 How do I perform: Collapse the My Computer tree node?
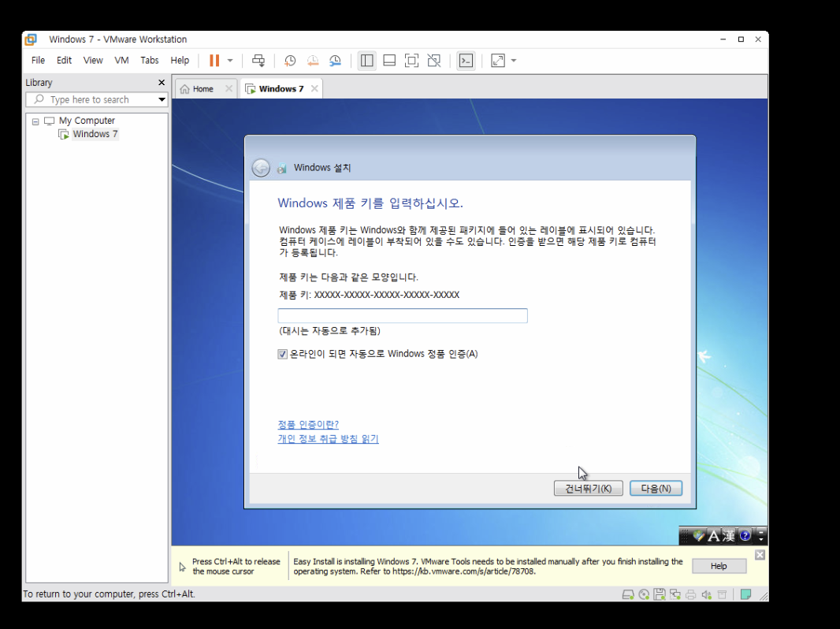pos(35,121)
